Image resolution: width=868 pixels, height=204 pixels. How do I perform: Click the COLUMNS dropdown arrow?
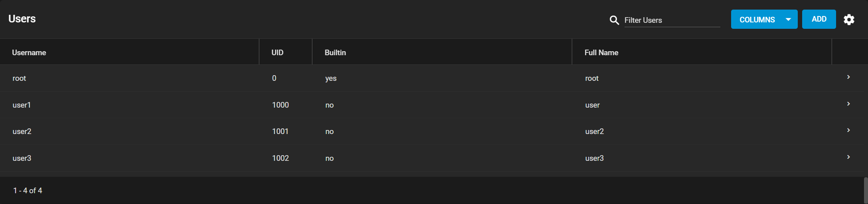788,20
